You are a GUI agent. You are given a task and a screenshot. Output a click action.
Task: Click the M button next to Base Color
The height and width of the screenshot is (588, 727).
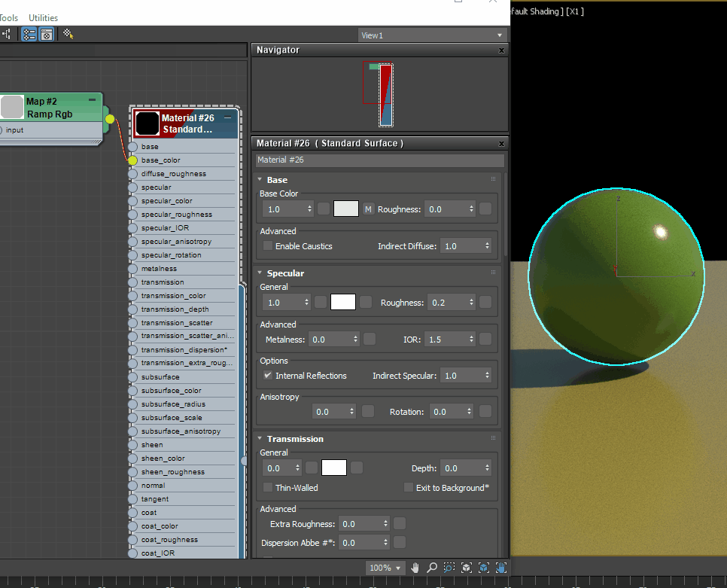click(x=368, y=208)
